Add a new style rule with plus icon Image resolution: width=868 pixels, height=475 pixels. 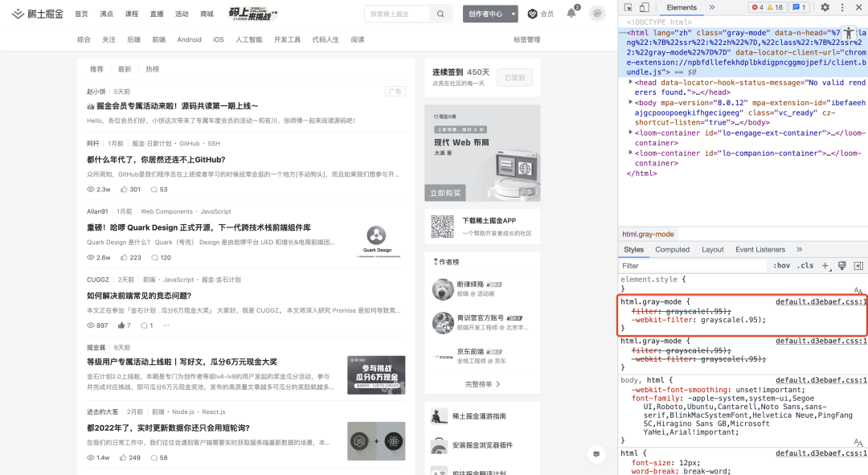pos(825,266)
